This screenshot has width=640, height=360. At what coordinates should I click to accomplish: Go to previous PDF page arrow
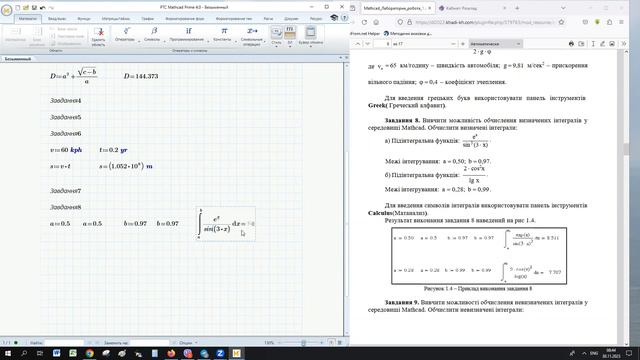pos(358,44)
